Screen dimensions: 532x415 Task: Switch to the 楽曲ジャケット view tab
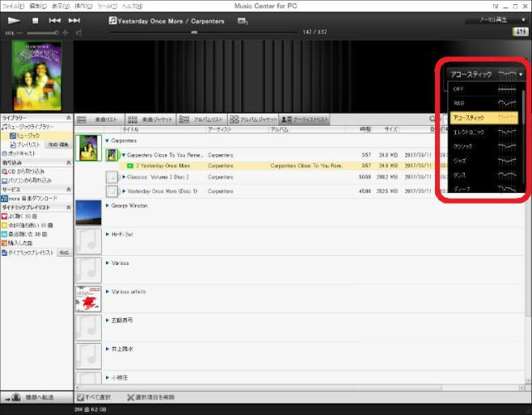coord(151,119)
